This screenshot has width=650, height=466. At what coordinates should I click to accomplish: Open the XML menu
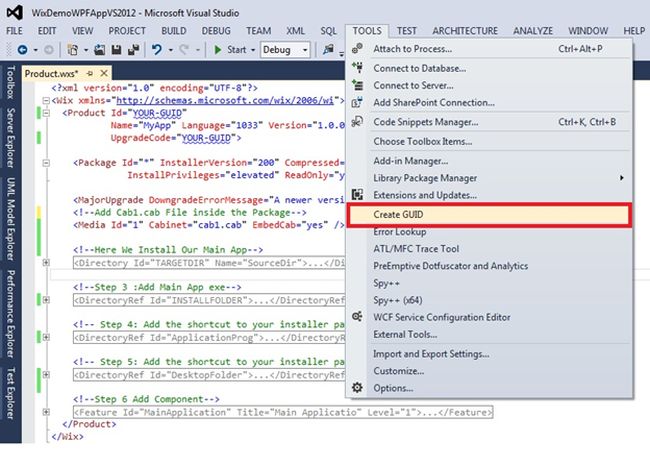click(x=295, y=31)
